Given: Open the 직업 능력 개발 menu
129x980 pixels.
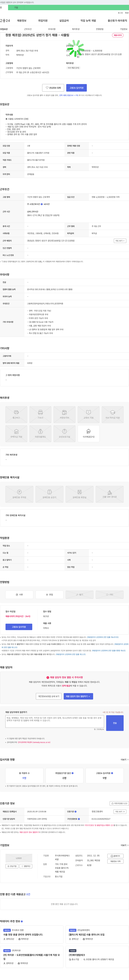Looking at the screenshot, I should (x=88, y=21).
